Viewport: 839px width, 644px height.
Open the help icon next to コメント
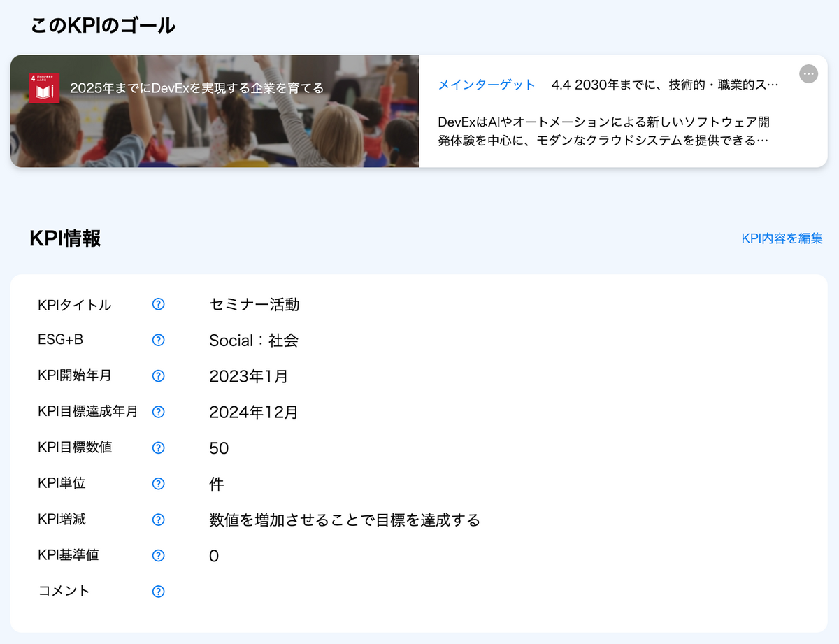[159, 592]
